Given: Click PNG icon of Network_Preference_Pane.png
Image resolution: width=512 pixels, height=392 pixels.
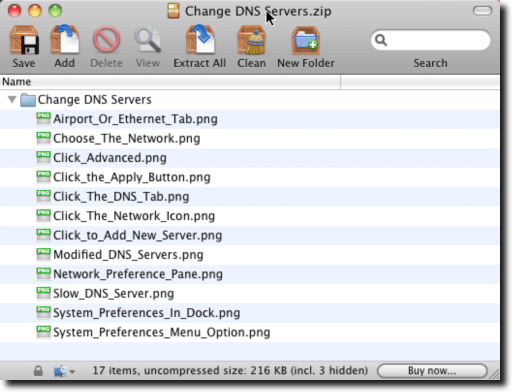Looking at the screenshot, I should (x=43, y=273).
